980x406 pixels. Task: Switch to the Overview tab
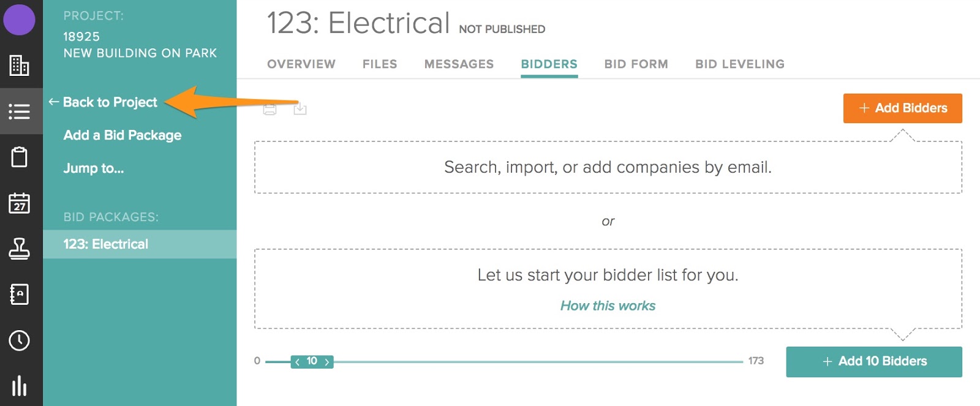pyautogui.click(x=301, y=64)
